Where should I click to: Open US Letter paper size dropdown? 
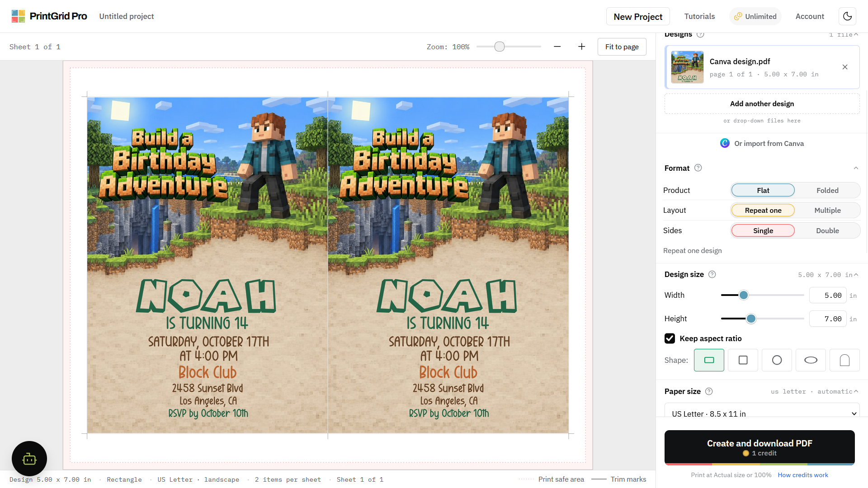click(x=762, y=411)
